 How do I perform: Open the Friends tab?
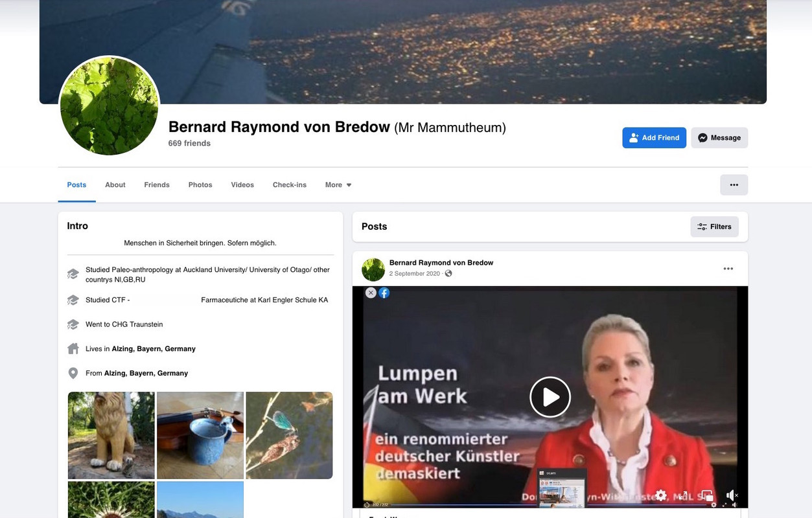pos(157,185)
